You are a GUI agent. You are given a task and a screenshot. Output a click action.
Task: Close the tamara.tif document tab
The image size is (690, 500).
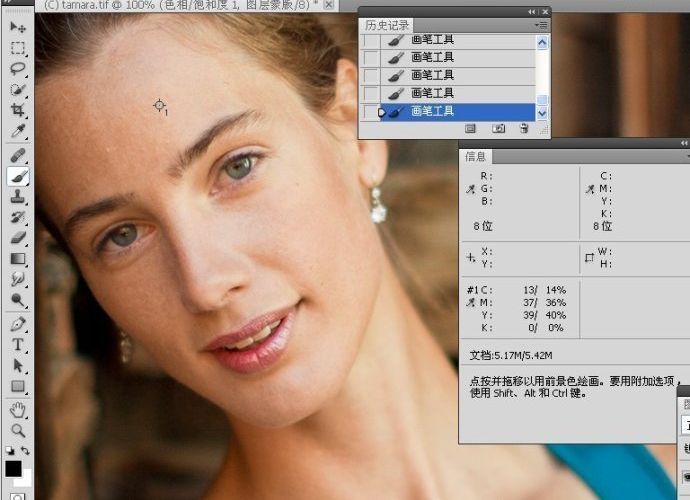point(329,4)
